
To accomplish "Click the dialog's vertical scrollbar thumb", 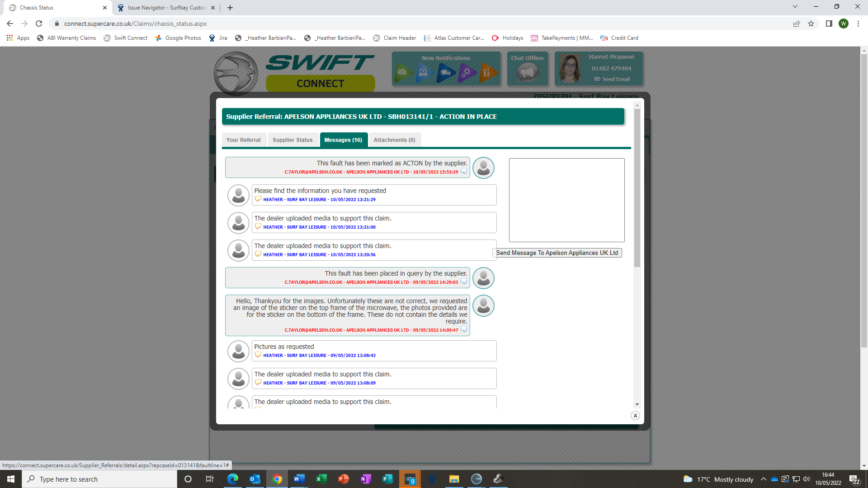I will click(x=637, y=188).
